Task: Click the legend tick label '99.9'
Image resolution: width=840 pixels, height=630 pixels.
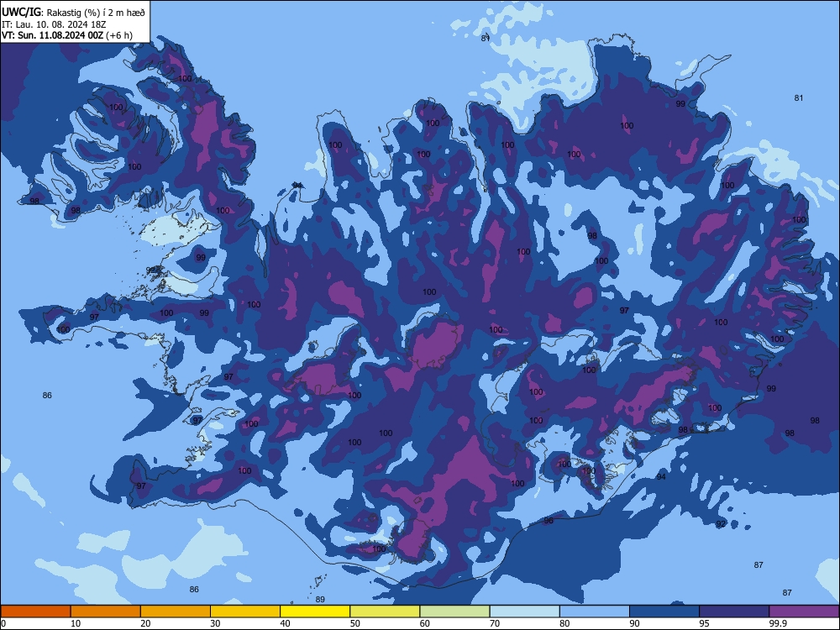Action: [778, 623]
